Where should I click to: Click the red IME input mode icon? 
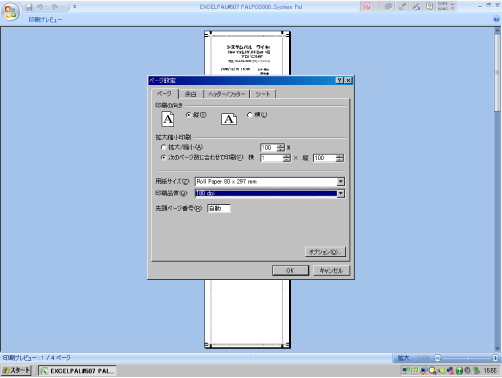367,6
